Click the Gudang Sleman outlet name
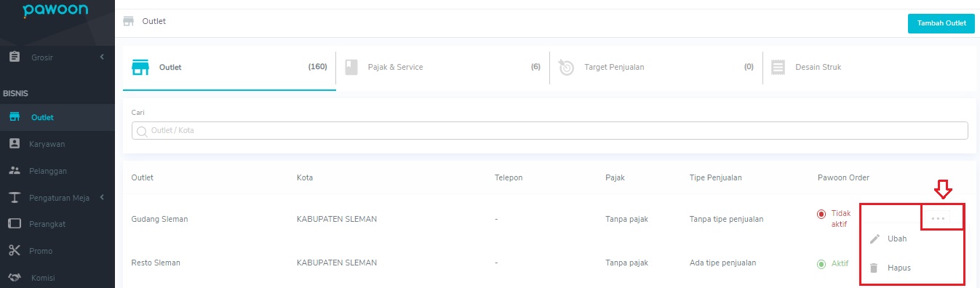The width and height of the screenshot is (980, 288). pos(159,219)
